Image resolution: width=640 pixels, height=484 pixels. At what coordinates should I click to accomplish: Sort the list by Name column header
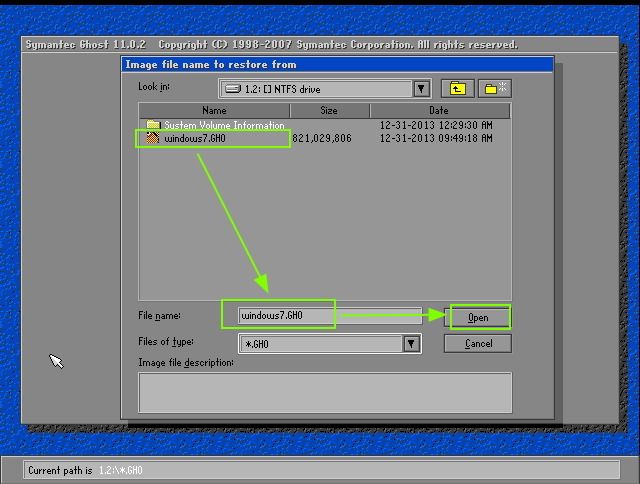(214, 110)
